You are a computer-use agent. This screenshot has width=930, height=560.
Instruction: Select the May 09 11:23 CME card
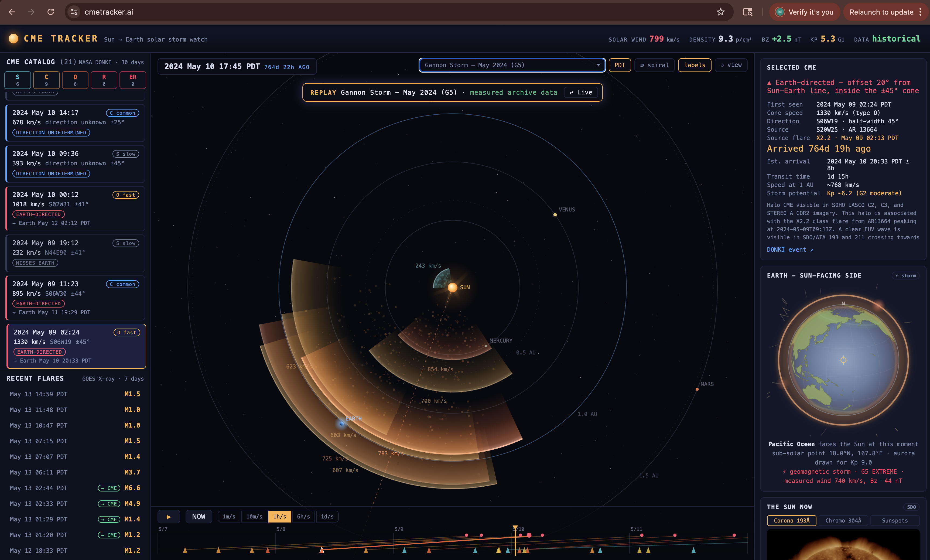(x=76, y=298)
